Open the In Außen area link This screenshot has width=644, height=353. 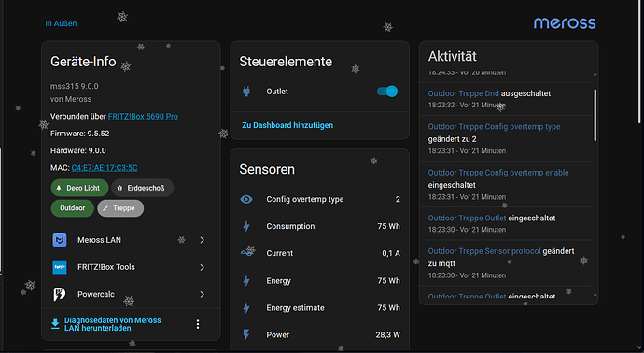(61, 23)
